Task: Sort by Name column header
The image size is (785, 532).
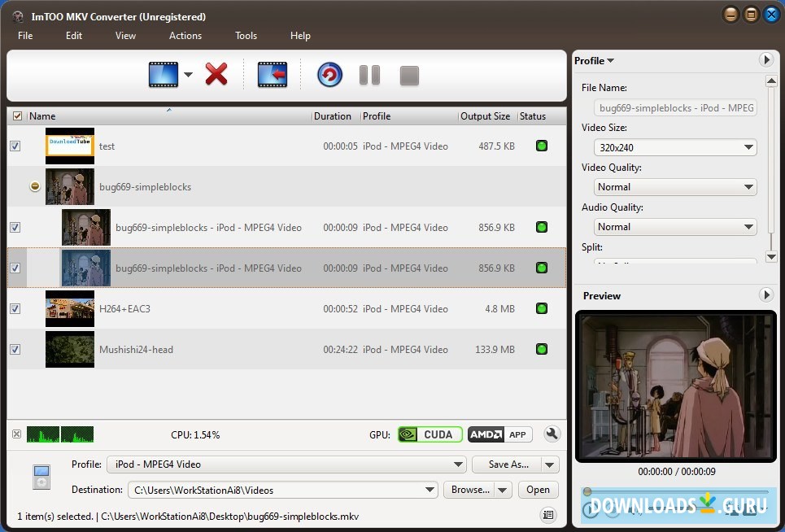Action: (x=169, y=116)
